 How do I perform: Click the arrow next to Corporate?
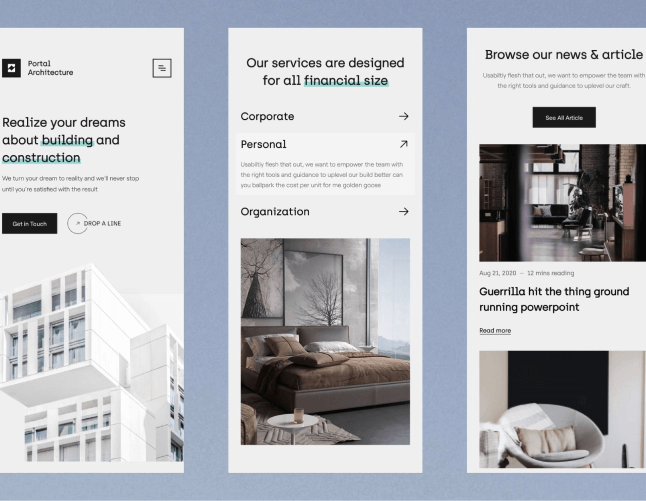(x=404, y=116)
